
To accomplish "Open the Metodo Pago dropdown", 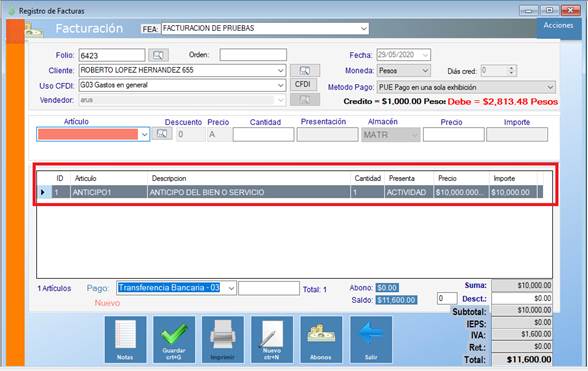I will [550, 87].
